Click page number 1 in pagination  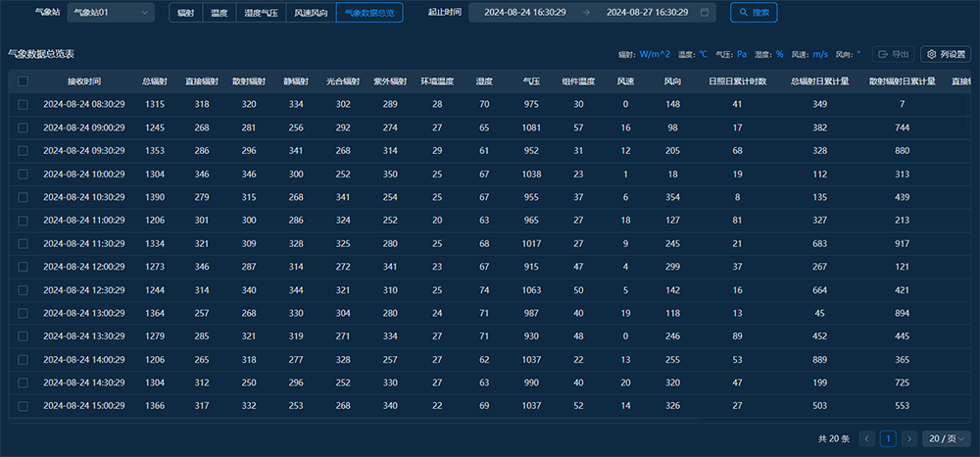click(888, 438)
